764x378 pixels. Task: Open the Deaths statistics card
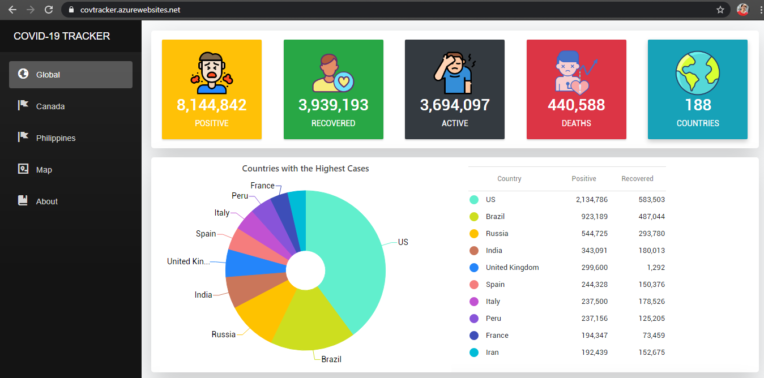click(x=576, y=89)
